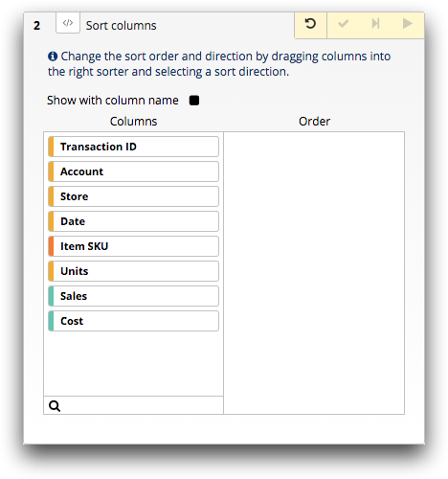The image size is (448, 479).
Task: Toggle Show with column name checkbox
Action: click(x=194, y=101)
